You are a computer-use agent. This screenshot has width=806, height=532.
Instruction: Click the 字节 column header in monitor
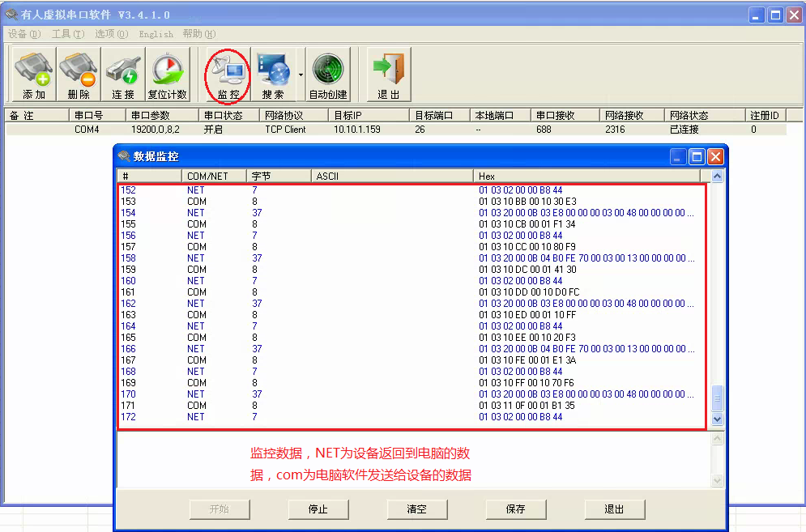pyautogui.click(x=279, y=177)
